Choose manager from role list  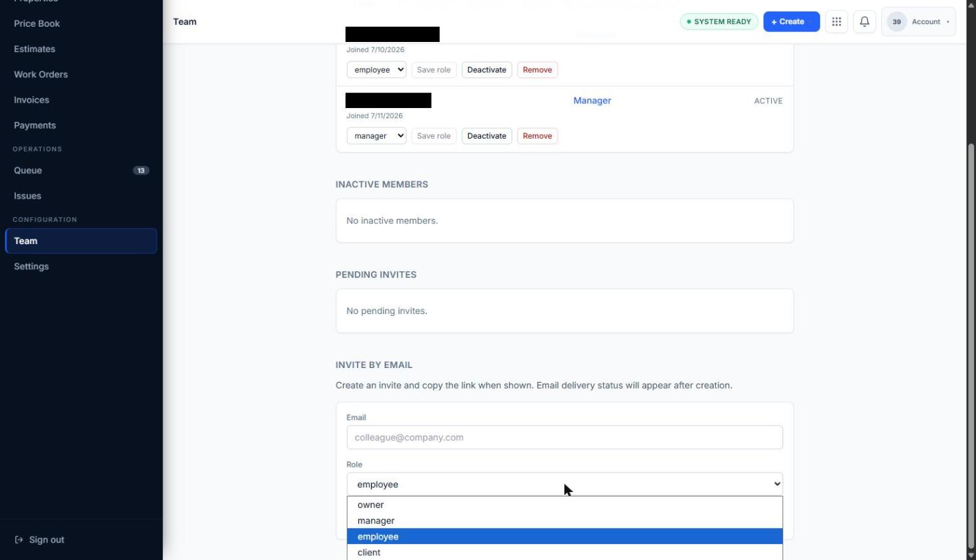[564, 521]
